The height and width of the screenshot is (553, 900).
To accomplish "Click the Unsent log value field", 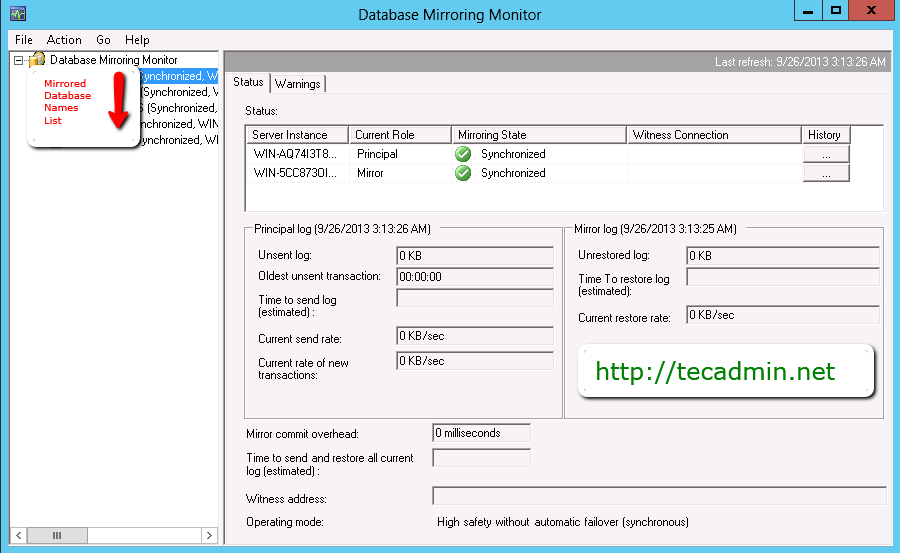I will click(x=475, y=256).
